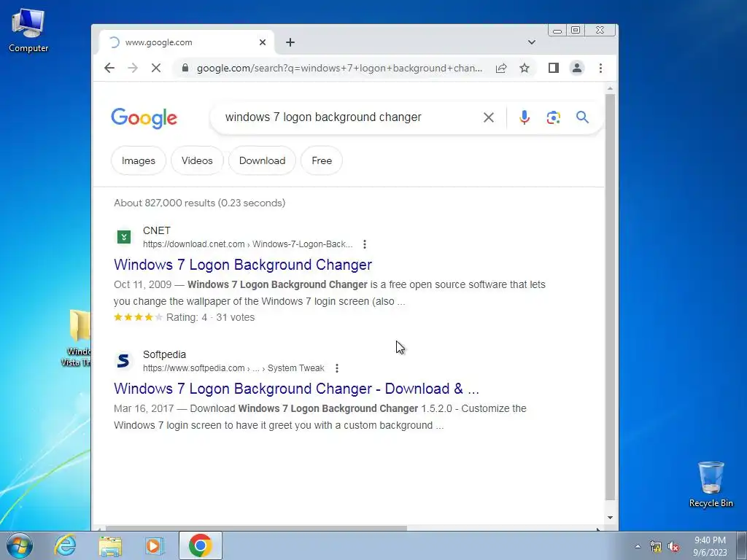
Task: Click the Show desktop button
Action: tap(741, 546)
